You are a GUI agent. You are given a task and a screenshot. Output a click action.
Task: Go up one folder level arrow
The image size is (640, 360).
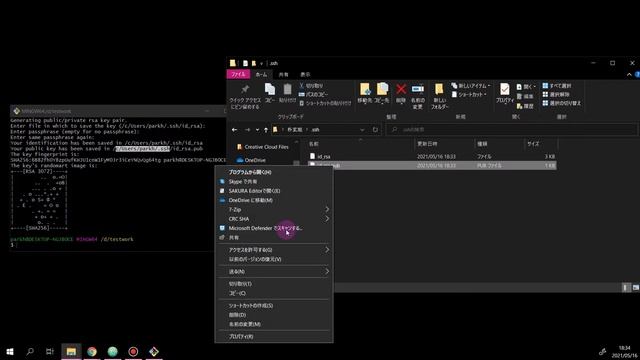266,130
